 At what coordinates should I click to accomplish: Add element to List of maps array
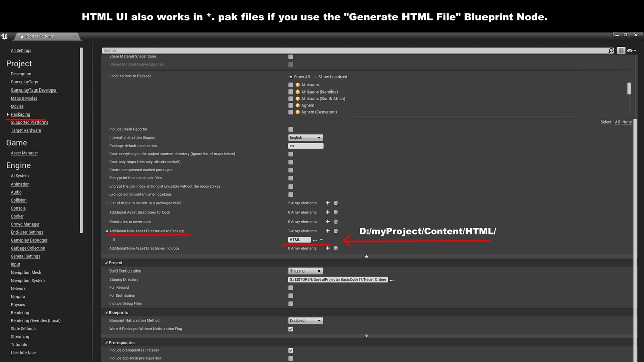[x=328, y=203]
